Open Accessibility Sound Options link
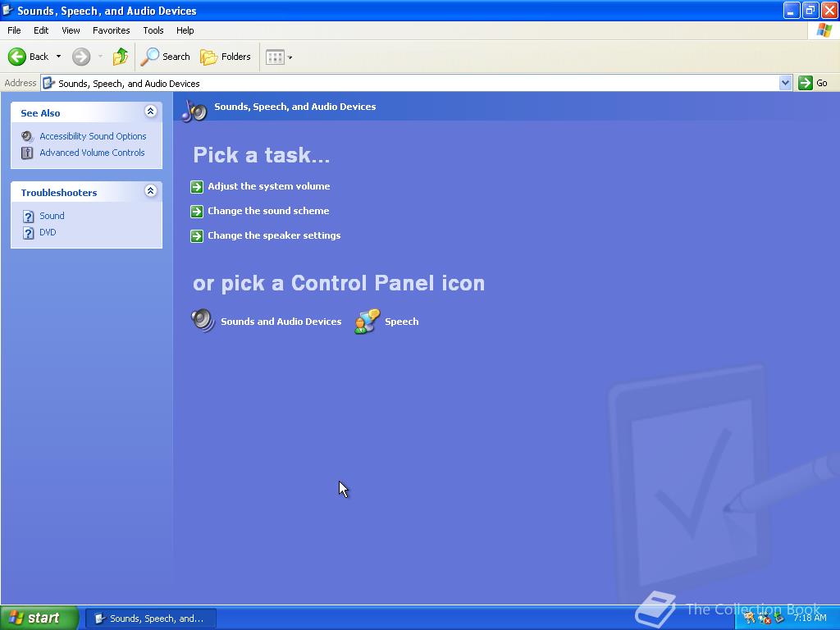 [93, 136]
